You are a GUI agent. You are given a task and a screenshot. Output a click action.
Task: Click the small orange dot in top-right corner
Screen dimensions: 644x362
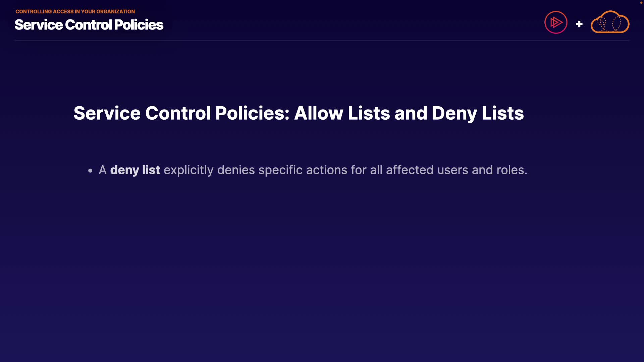(x=641, y=3)
